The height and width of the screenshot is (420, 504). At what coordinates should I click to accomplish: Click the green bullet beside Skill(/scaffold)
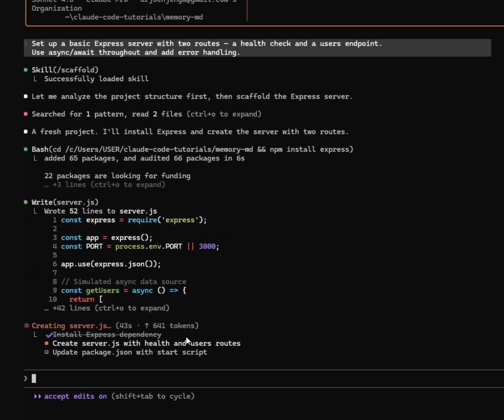point(26,70)
